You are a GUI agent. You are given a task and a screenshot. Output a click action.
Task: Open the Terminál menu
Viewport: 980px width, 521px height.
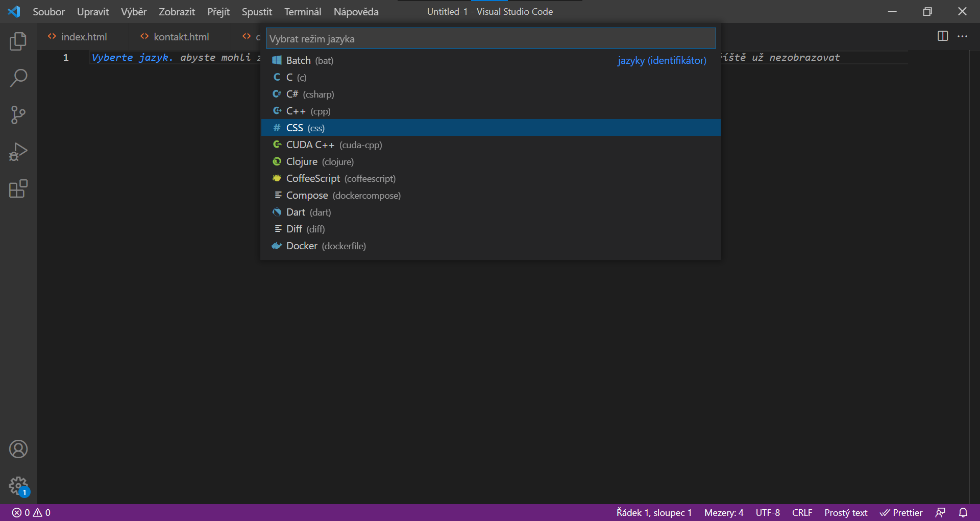pyautogui.click(x=302, y=12)
